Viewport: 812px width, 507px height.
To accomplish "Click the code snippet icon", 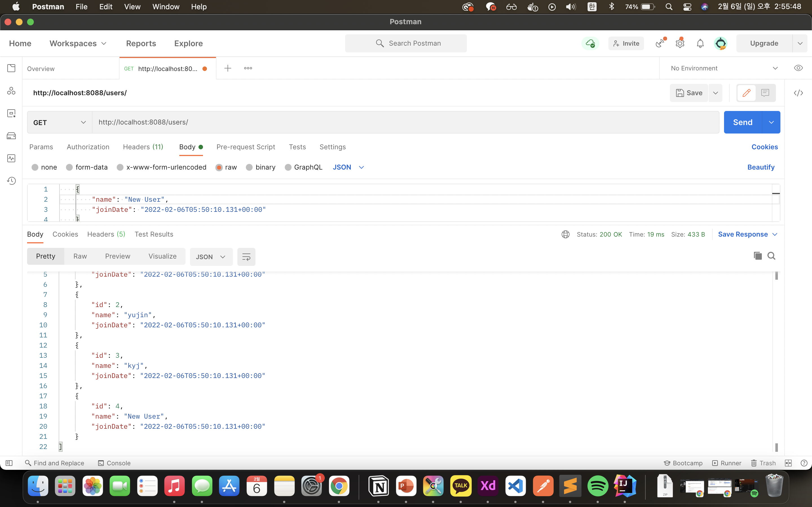I will 798,93.
